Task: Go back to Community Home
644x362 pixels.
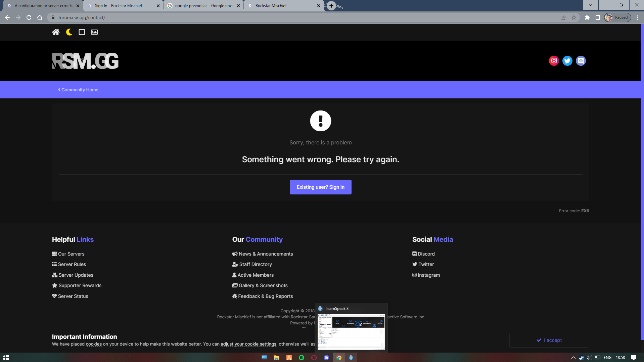Action: 78,90
